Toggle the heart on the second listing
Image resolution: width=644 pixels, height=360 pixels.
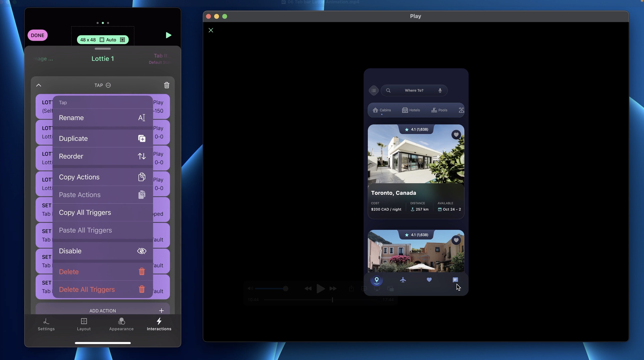click(x=456, y=240)
